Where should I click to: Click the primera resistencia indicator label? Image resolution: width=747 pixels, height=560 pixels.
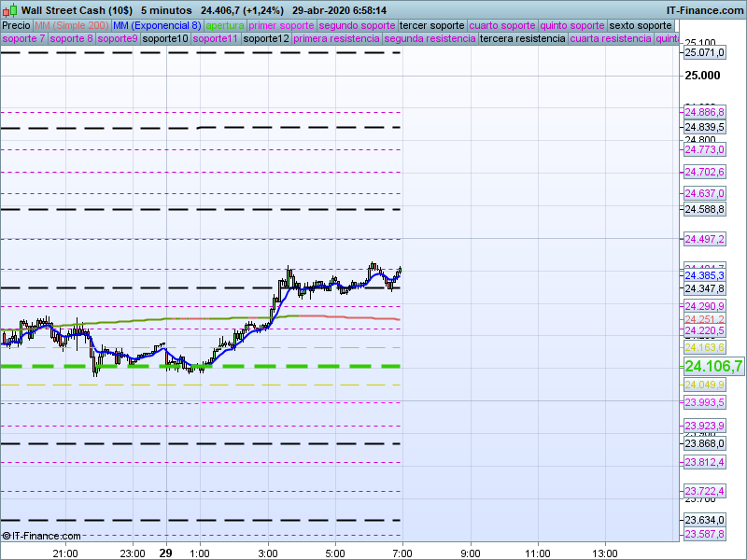[336, 38]
